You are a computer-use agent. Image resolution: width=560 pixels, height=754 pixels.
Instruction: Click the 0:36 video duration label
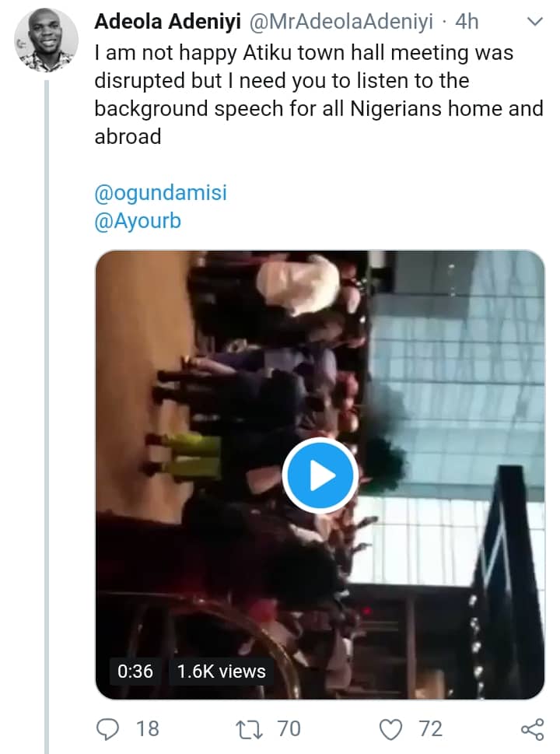click(135, 671)
